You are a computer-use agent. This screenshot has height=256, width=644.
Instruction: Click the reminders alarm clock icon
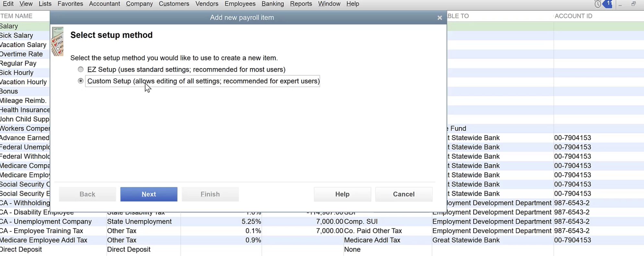click(x=598, y=4)
